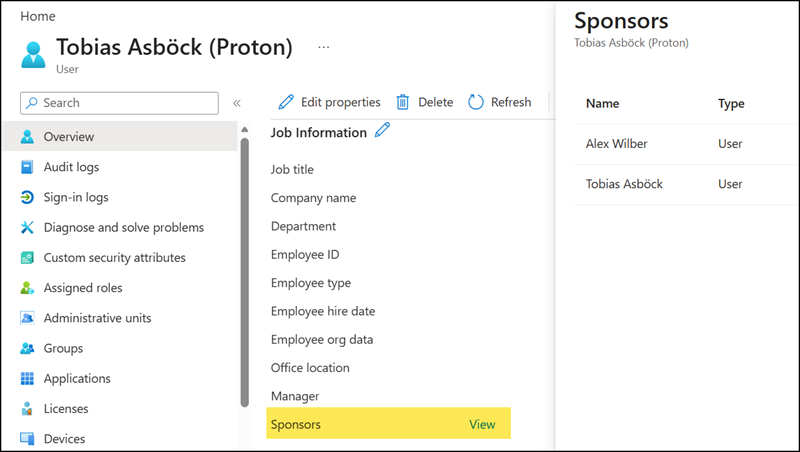Click the View link next to Sponsors
Viewport: 800px width, 452px height.
tap(482, 424)
